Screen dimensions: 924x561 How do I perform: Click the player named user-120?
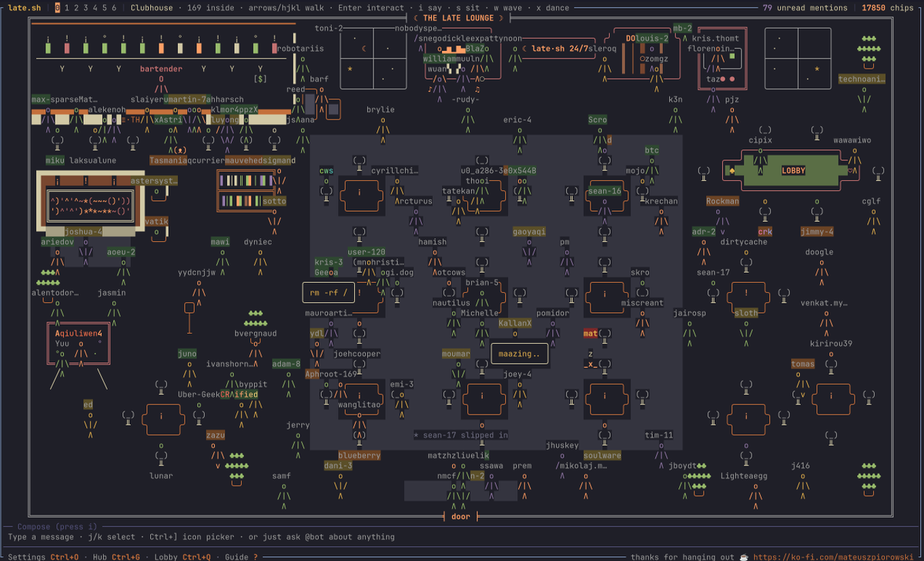pyautogui.click(x=367, y=252)
